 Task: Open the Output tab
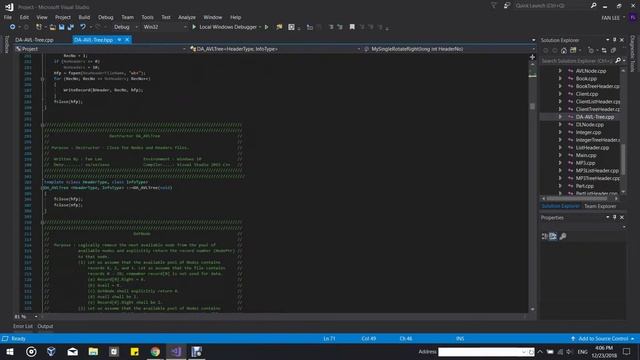pyautogui.click(x=45, y=326)
